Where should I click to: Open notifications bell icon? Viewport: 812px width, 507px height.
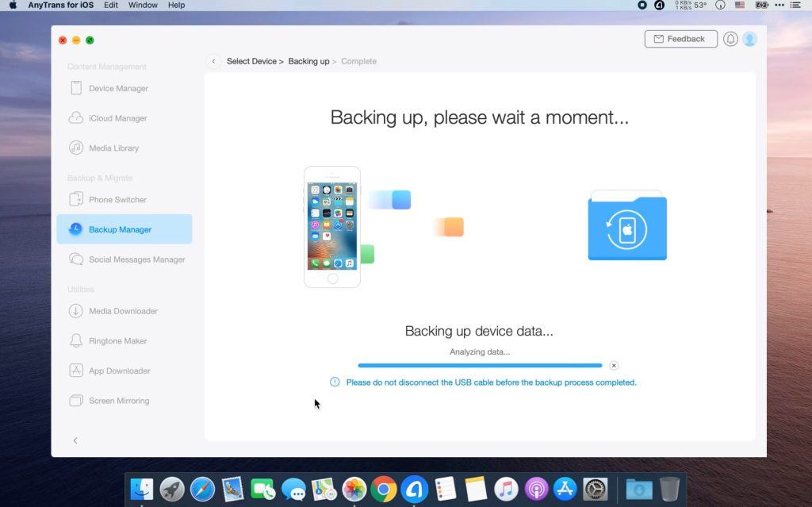click(x=730, y=39)
